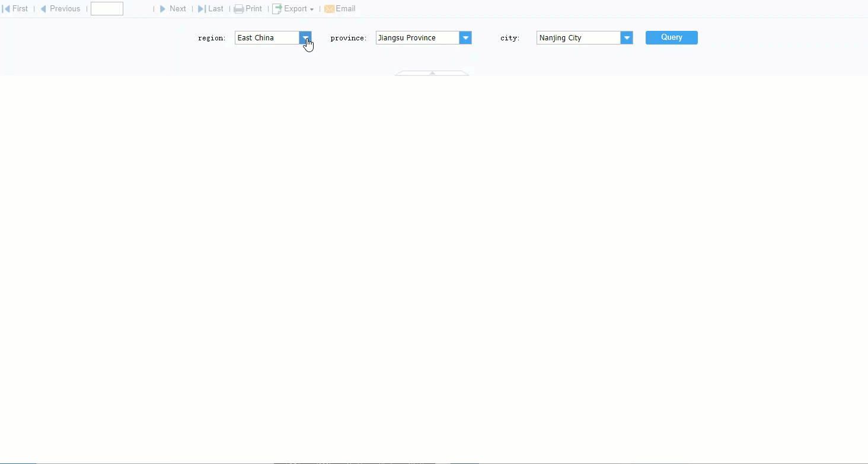Send the report via the Email icon
This screenshot has width=868, height=464.
tap(329, 8)
